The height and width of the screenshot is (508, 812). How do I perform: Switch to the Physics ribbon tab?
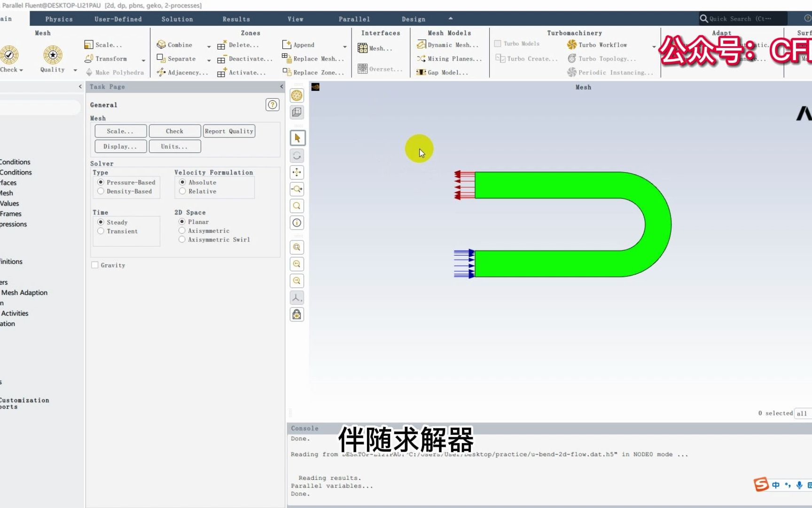click(59, 19)
